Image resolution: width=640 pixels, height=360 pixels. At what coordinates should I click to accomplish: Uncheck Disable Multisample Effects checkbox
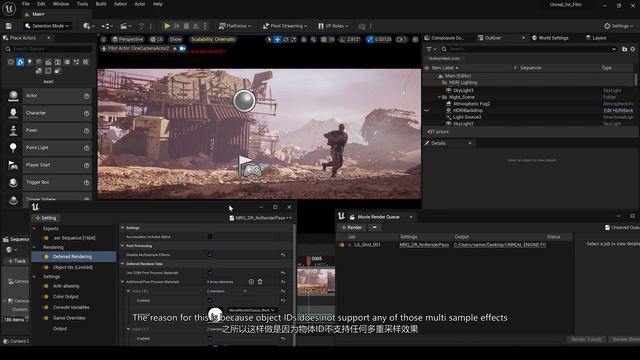tap(210, 254)
